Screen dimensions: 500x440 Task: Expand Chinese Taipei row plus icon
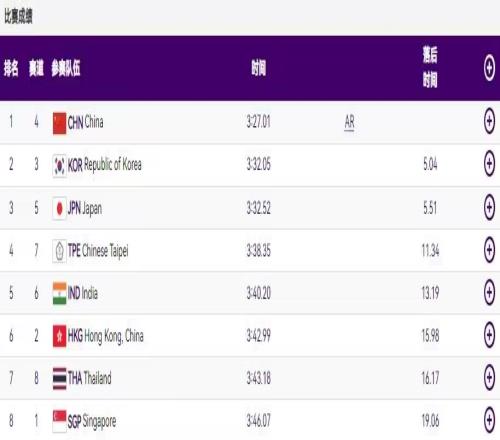[489, 249]
